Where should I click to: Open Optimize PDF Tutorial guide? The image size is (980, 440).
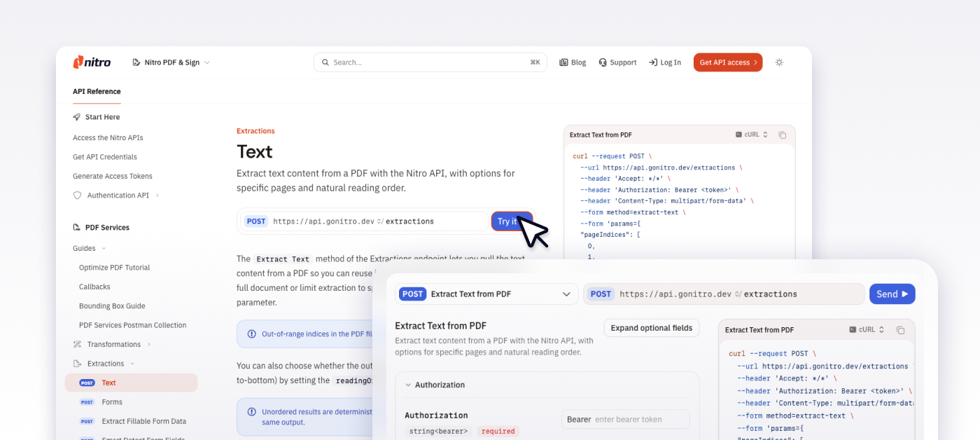click(114, 268)
